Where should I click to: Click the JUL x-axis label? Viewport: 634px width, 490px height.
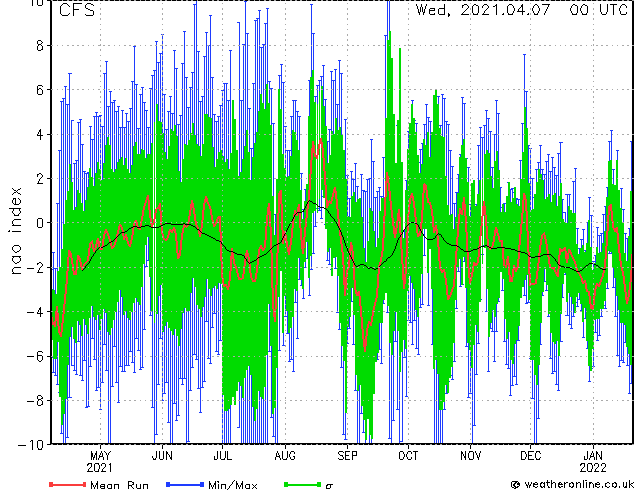pyautogui.click(x=222, y=456)
